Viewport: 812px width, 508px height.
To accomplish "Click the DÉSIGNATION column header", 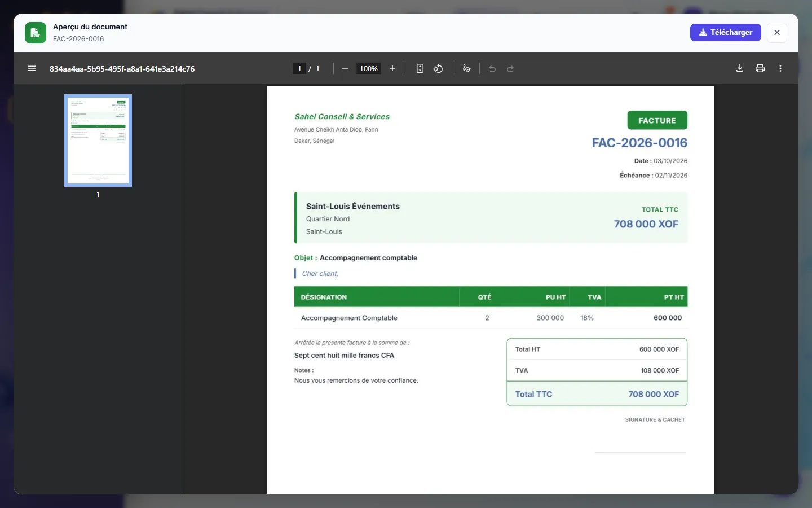I will coord(324,297).
